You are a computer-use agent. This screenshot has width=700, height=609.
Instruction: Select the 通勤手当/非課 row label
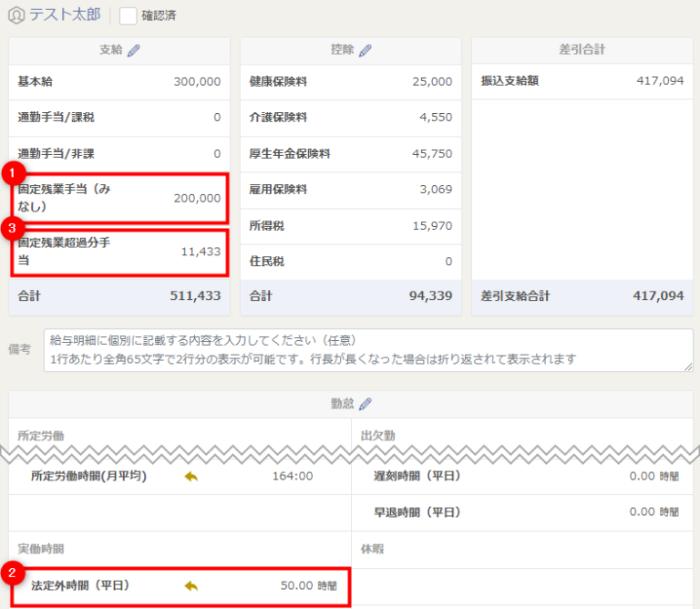56,153
